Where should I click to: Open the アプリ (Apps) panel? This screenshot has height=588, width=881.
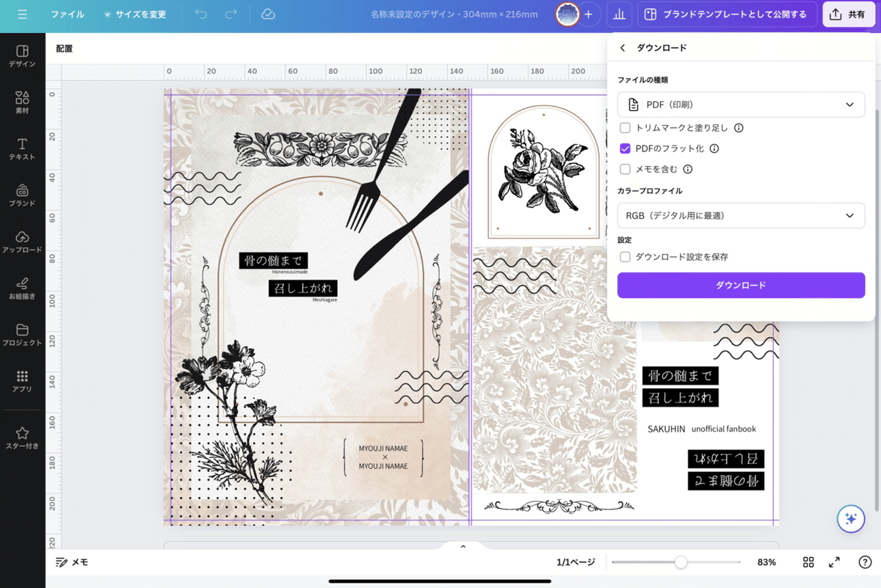22,382
